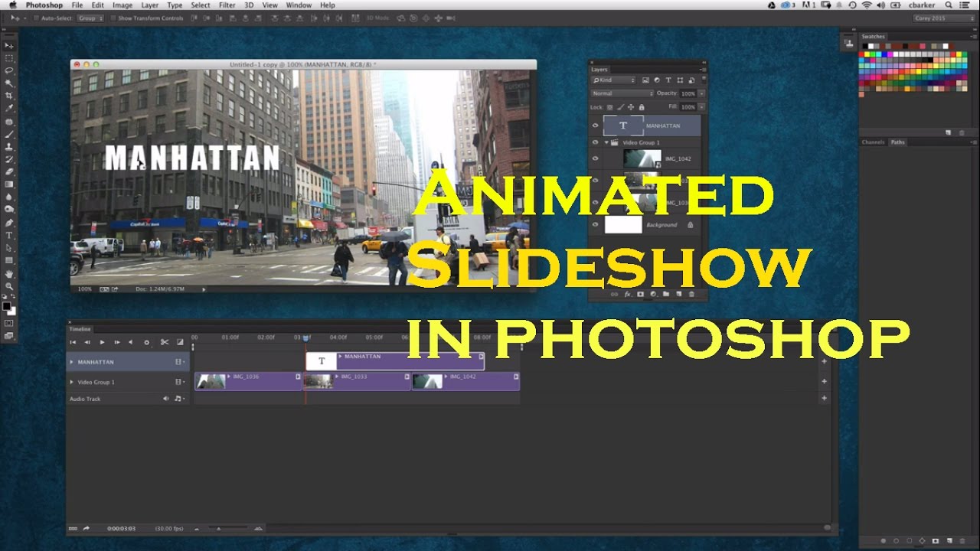Screen dimensions: 980x551
Task: Switch to the Channels tab
Action: 873,142
